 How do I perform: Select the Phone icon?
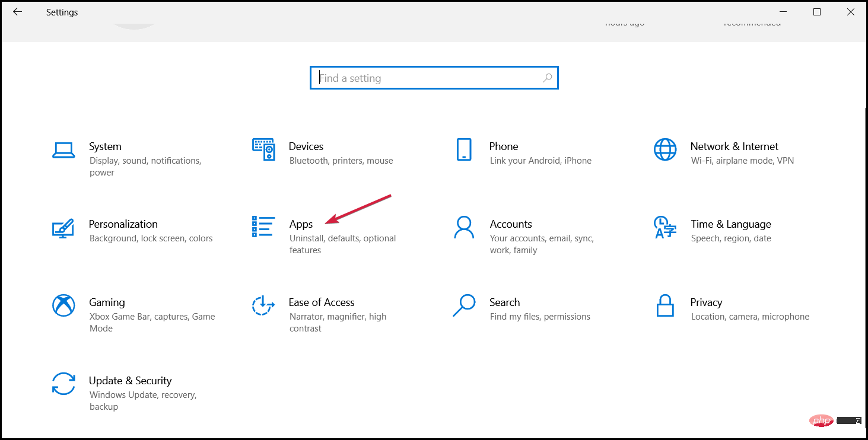click(464, 149)
